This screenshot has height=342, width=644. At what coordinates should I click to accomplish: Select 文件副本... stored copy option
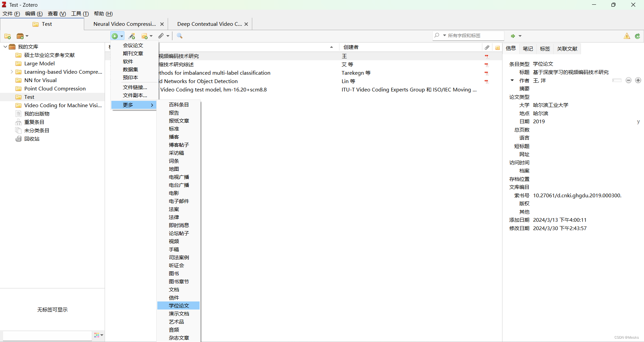pos(135,95)
